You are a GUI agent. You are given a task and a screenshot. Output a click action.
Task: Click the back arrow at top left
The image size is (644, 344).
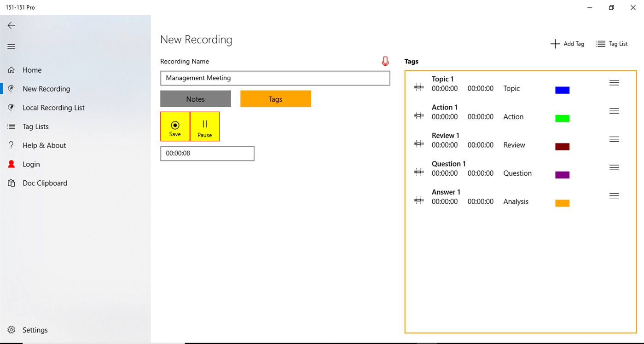pyautogui.click(x=11, y=25)
